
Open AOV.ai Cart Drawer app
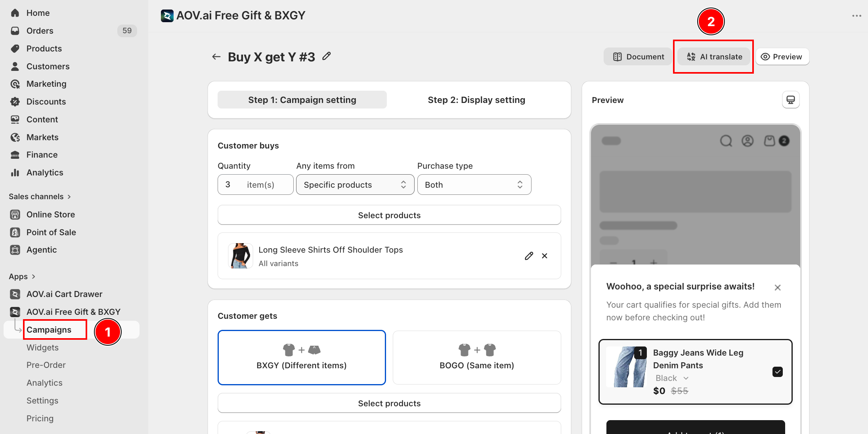tap(64, 294)
